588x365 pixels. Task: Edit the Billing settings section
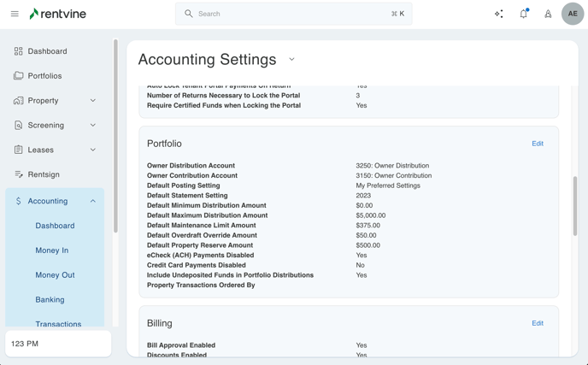pos(537,323)
